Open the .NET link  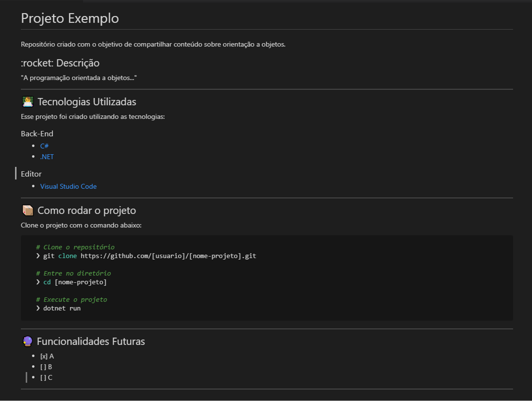click(47, 156)
